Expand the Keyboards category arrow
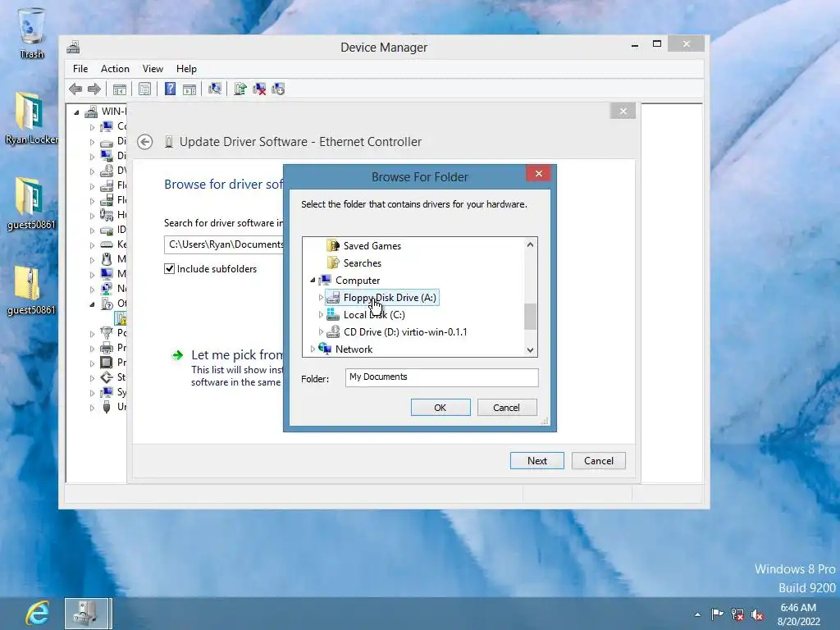 92,244
